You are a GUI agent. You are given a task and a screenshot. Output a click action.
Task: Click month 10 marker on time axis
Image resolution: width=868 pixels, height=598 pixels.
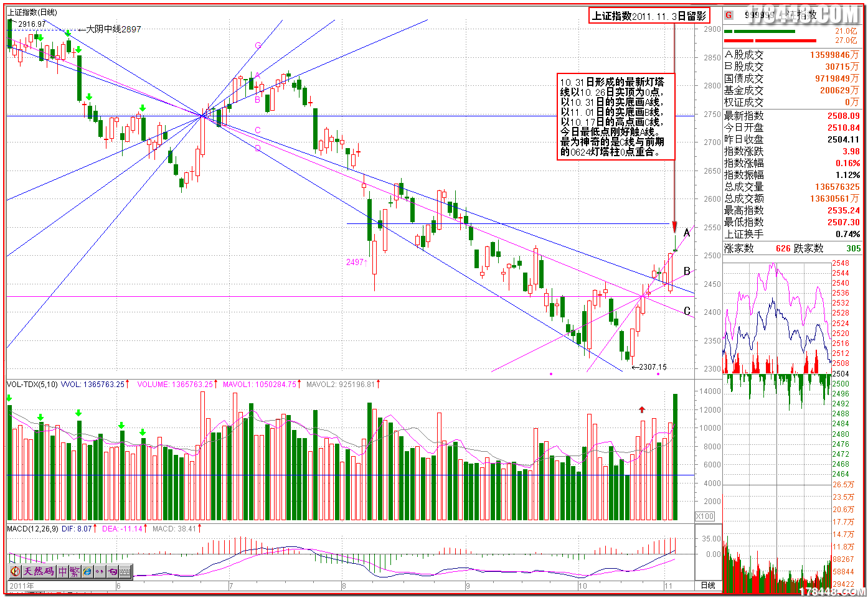pos(582,586)
